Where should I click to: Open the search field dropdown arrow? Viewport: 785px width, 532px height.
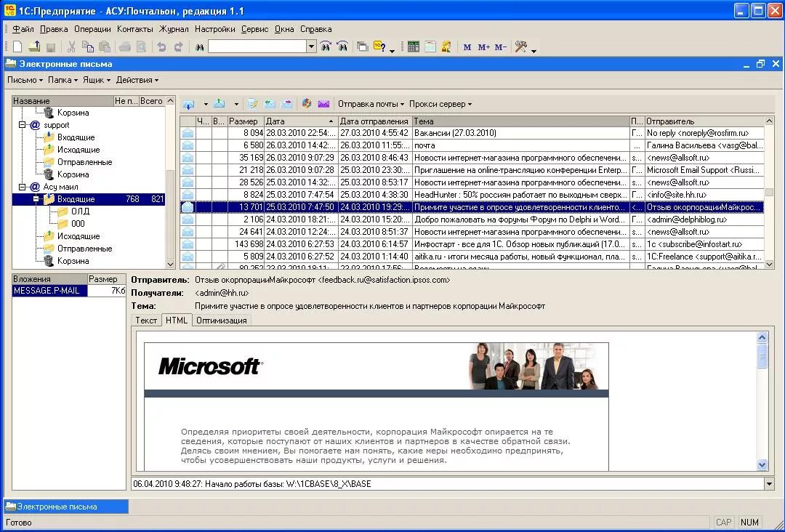(311, 47)
